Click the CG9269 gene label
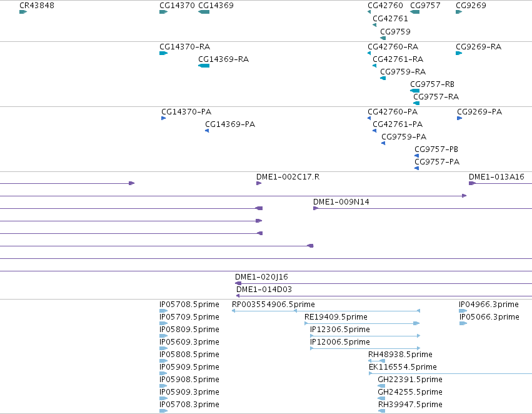 click(x=471, y=6)
